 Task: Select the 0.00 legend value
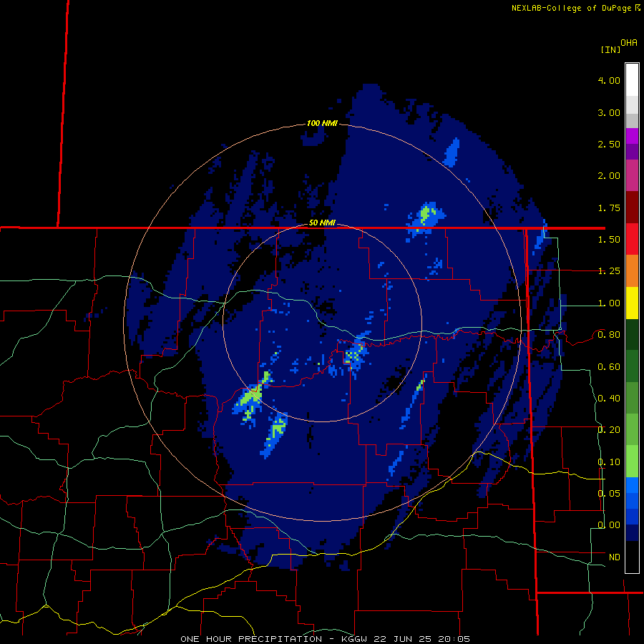tap(609, 525)
